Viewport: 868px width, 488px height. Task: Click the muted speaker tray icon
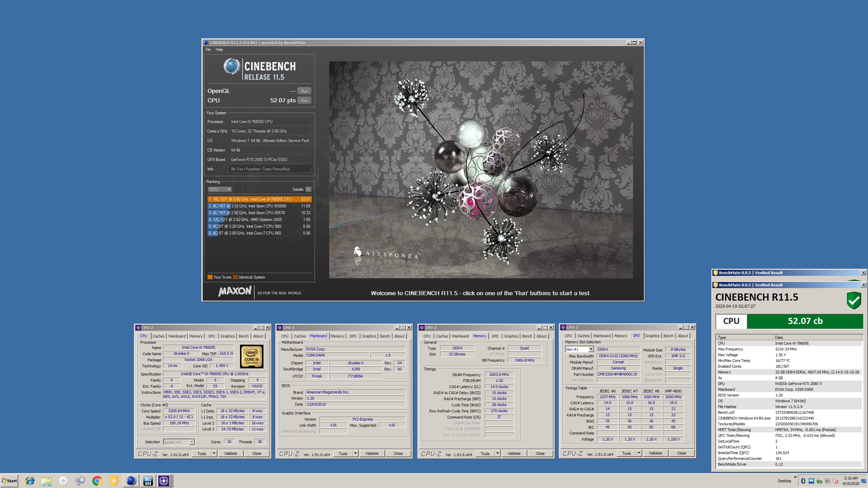[835, 481]
